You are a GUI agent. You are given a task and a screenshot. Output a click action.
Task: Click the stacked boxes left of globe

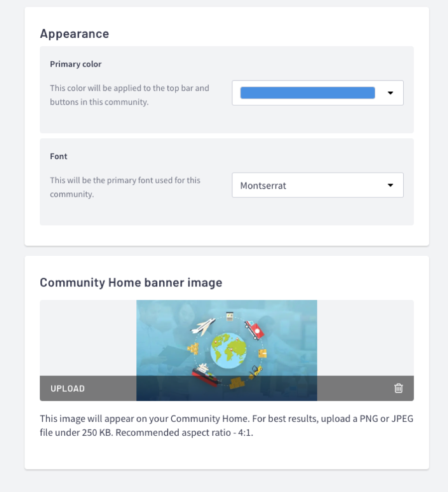click(193, 348)
